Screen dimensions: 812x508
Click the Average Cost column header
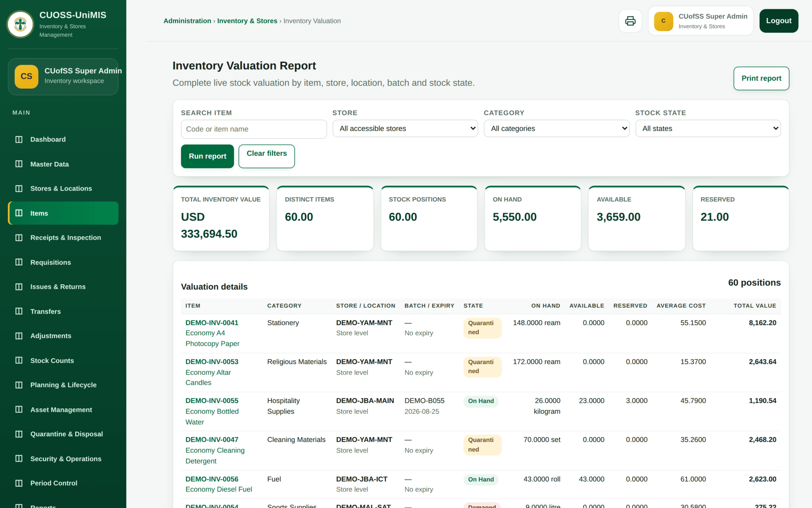(681, 306)
